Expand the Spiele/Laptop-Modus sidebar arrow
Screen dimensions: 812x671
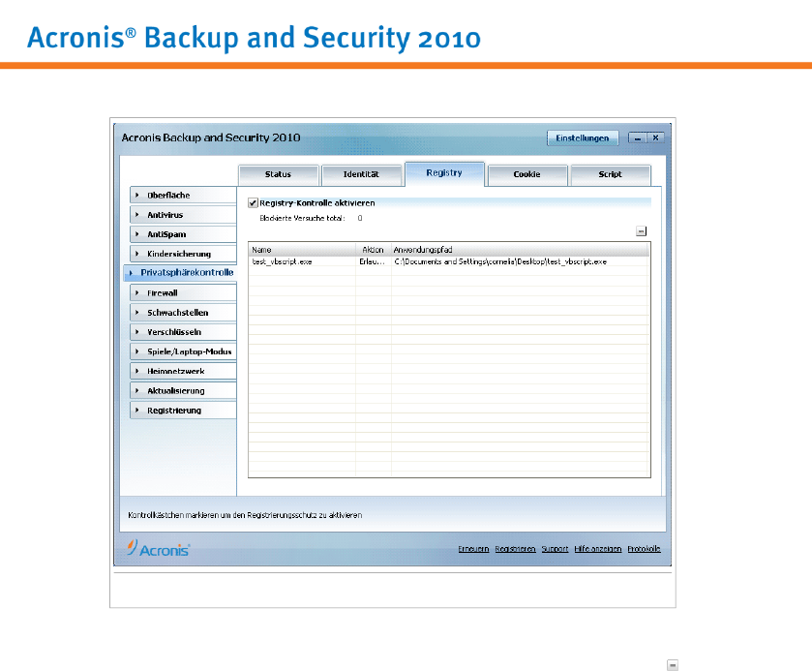click(x=137, y=351)
